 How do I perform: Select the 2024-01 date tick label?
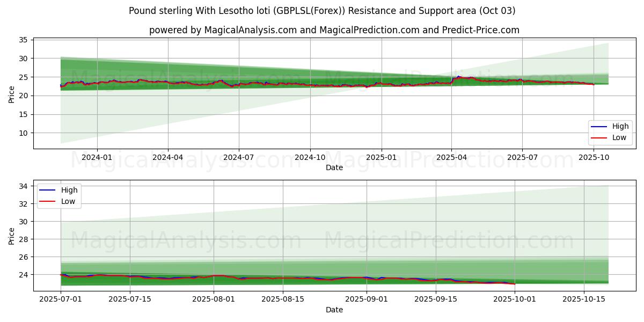[x=97, y=157]
